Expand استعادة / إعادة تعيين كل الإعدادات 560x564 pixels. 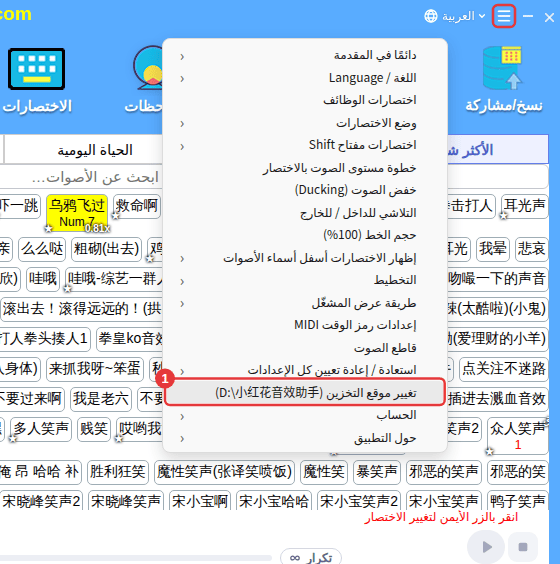(305, 370)
